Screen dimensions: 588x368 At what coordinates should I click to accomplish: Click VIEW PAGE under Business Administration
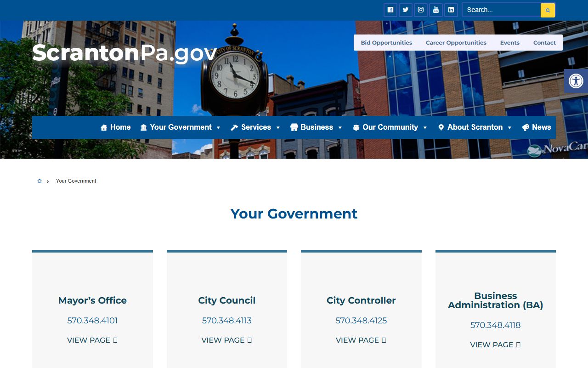point(496,345)
